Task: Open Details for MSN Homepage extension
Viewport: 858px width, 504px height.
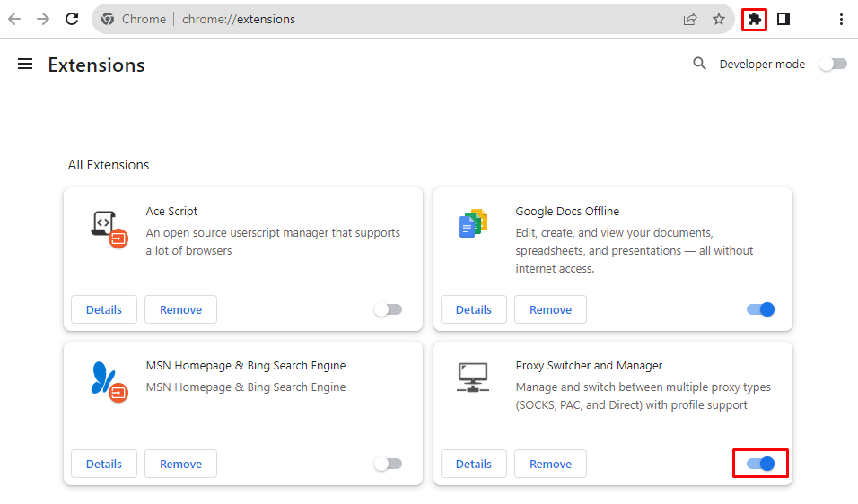Action: (x=104, y=464)
